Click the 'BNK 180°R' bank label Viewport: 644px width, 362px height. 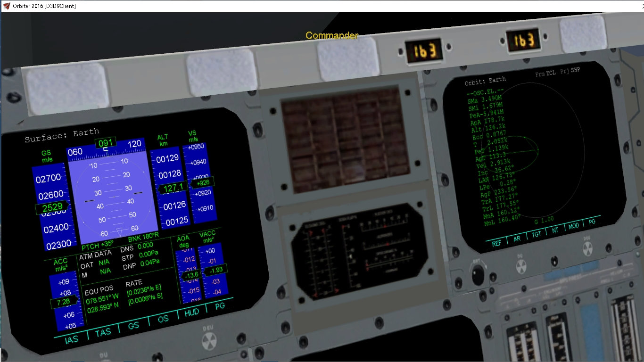point(143,237)
